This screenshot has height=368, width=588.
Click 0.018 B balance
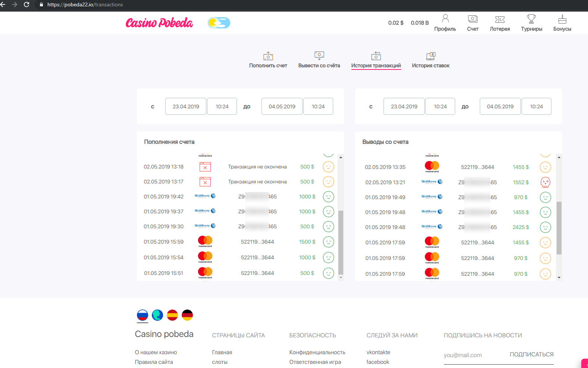coord(420,23)
